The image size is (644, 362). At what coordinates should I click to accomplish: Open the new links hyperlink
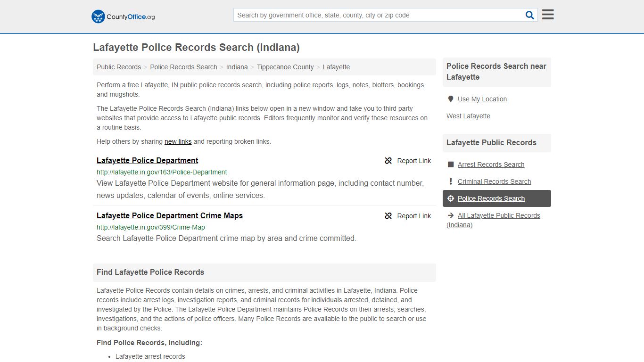click(x=178, y=141)
